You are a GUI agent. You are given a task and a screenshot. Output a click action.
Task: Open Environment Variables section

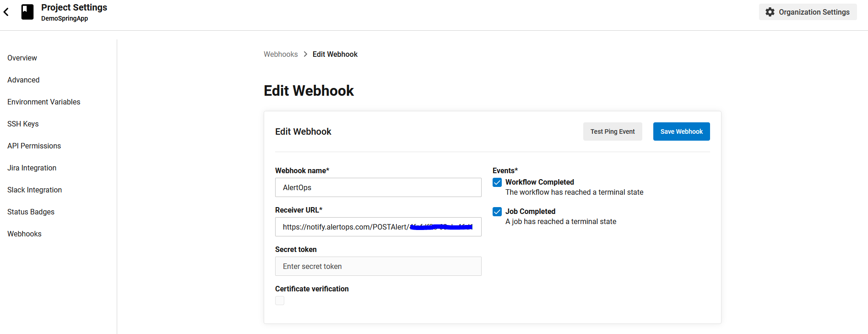pyautogui.click(x=43, y=102)
